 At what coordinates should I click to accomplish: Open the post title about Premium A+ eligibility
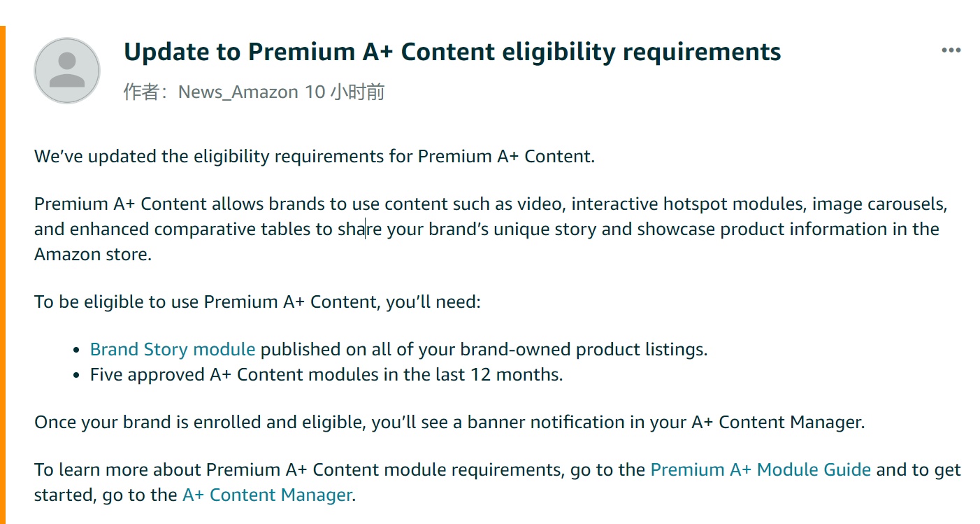point(452,52)
